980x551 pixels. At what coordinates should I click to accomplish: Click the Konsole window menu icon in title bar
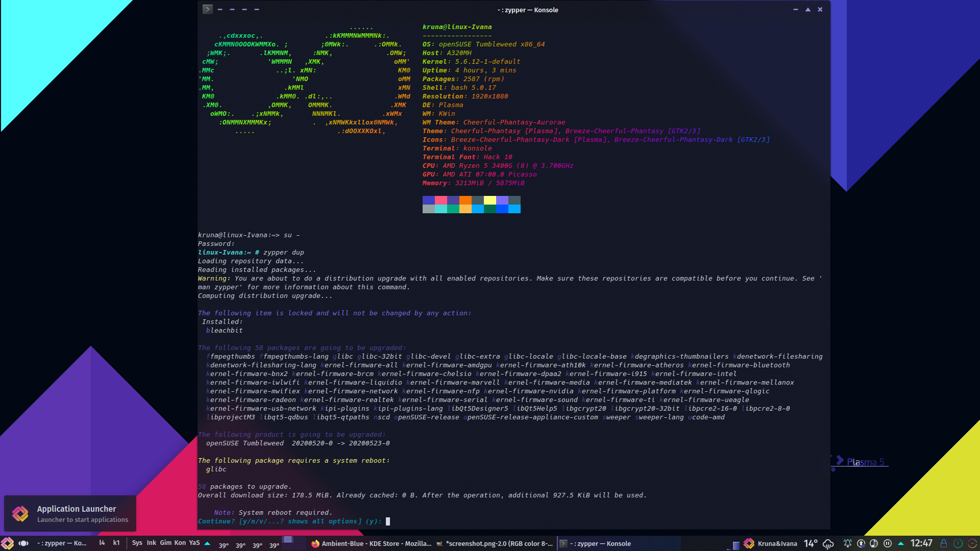click(x=207, y=9)
